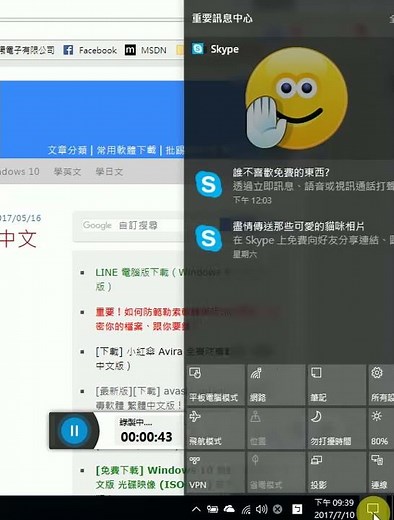Select the 學英文 navigation tab
This screenshot has width=394, height=520.
pyautogui.click(x=67, y=172)
